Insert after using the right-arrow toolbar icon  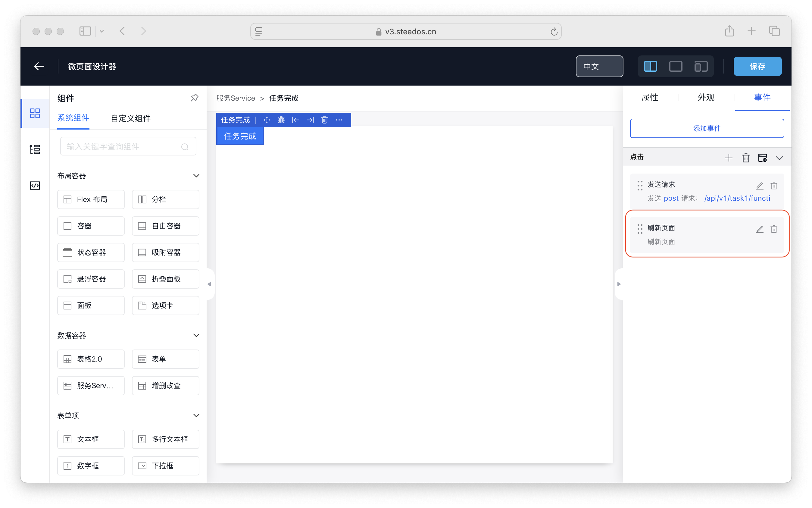[310, 120]
